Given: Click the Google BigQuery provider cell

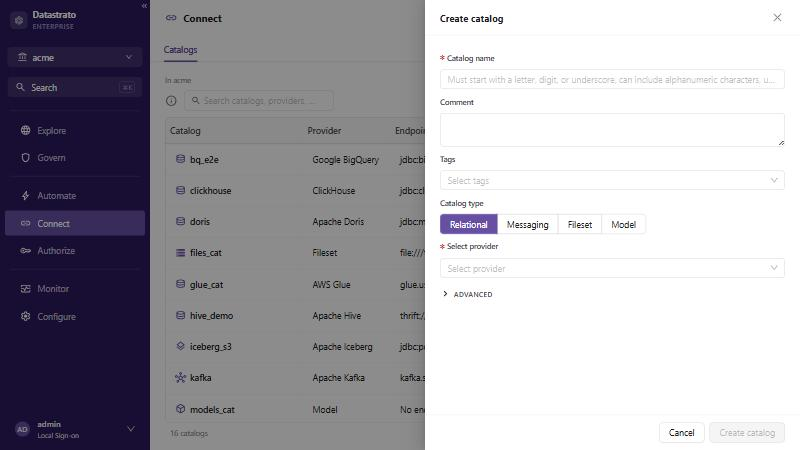Looking at the screenshot, I should tap(345, 160).
